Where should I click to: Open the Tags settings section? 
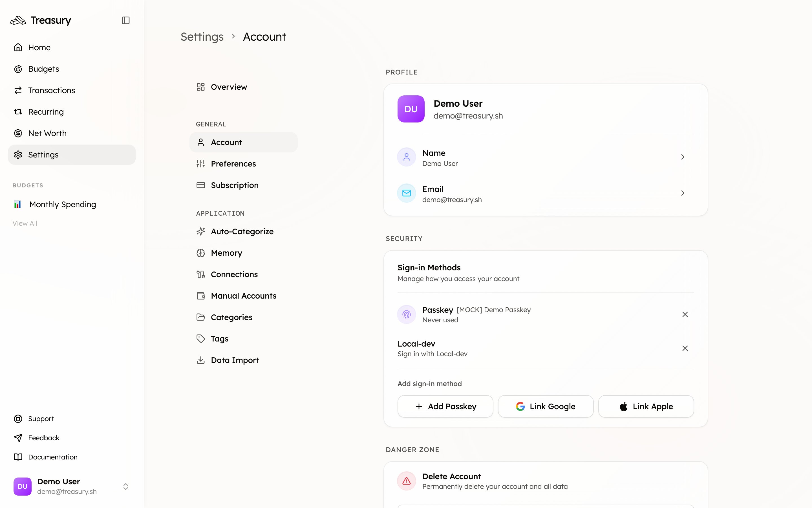tap(244, 339)
